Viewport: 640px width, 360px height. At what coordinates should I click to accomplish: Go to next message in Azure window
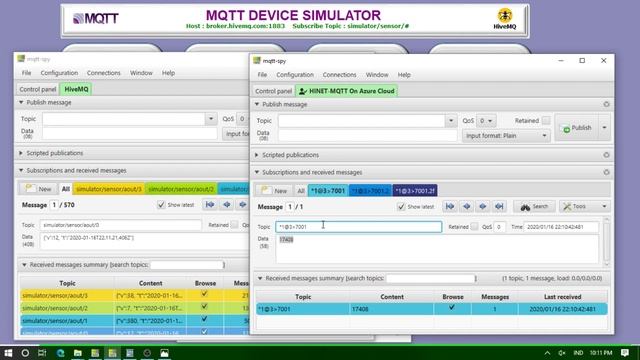coord(483,207)
